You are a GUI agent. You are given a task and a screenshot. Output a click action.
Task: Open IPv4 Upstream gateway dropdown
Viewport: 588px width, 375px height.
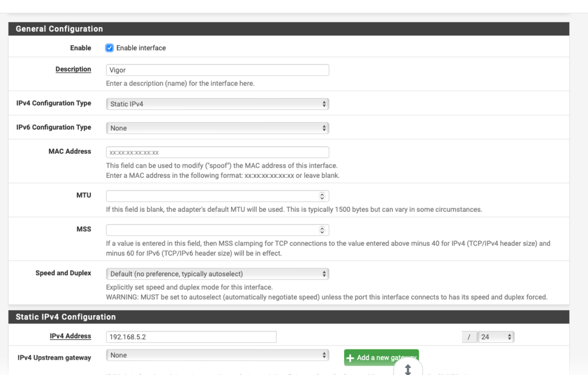(x=217, y=355)
